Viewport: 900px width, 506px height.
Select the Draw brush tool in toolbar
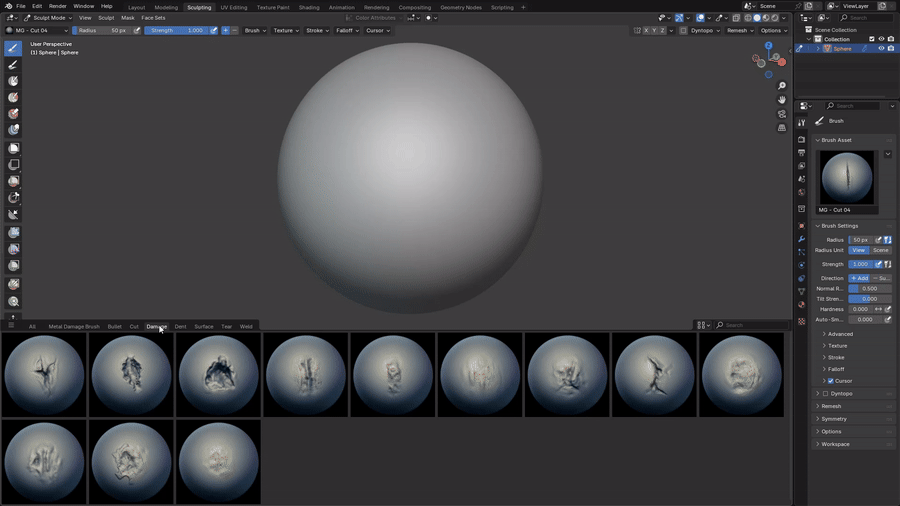coord(13,48)
